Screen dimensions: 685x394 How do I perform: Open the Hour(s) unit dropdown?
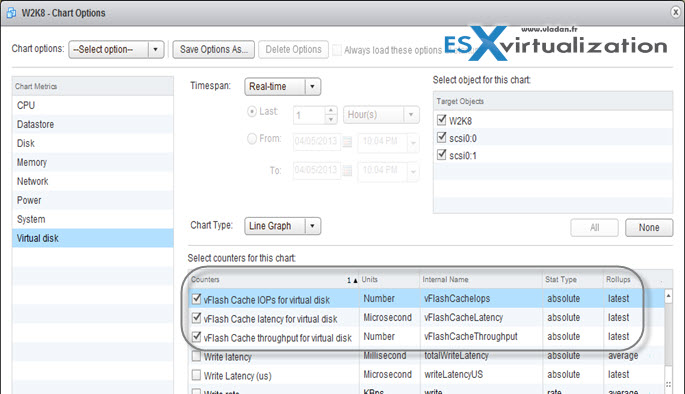pos(381,115)
